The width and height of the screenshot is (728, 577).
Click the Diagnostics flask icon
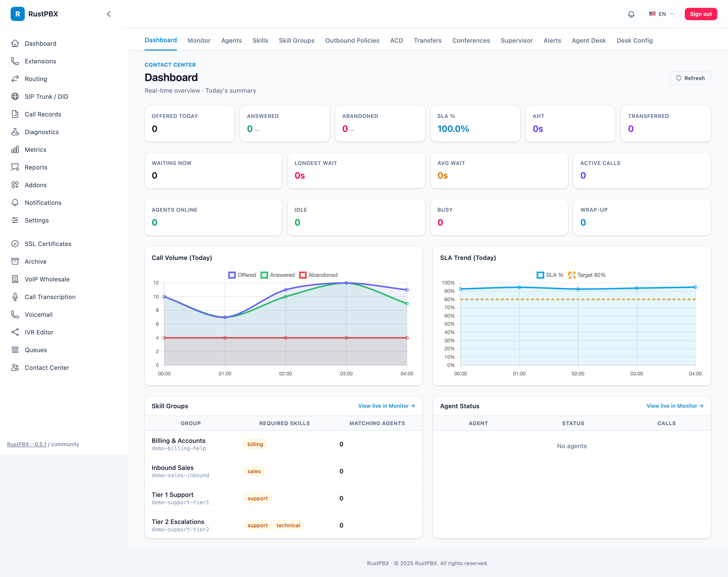pos(15,132)
